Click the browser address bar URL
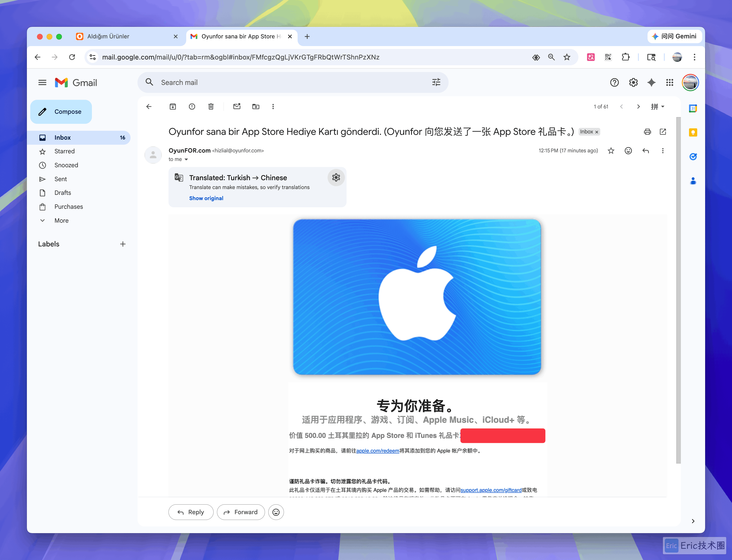Viewport: 732px width, 560px height. click(241, 57)
